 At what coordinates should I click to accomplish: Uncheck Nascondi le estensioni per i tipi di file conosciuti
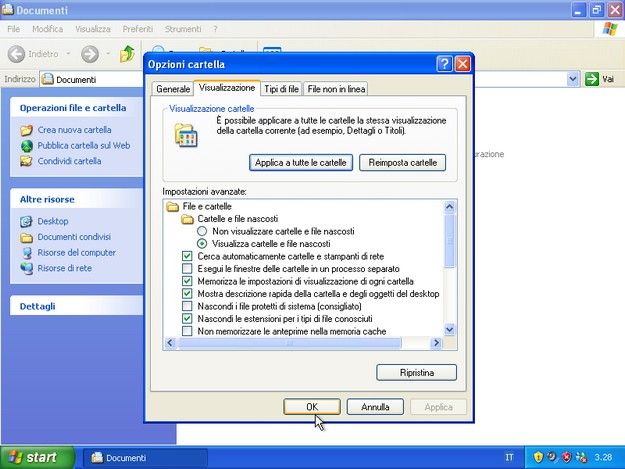[x=187, y=319]
